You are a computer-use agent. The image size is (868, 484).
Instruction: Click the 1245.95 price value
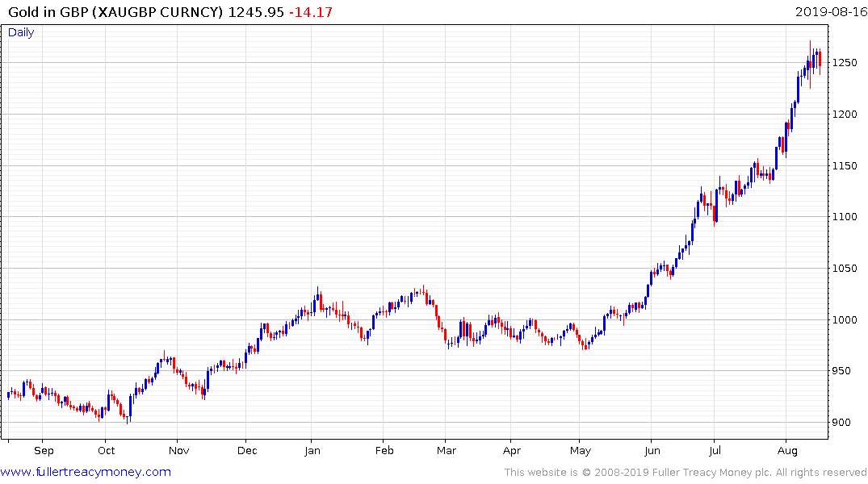(x=256, y=11)
